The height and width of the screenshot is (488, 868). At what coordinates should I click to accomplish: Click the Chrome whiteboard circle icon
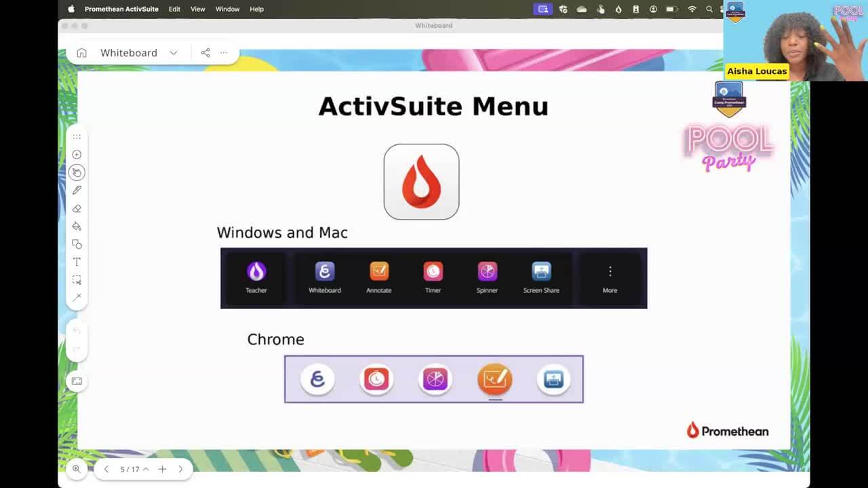point(317,379)
